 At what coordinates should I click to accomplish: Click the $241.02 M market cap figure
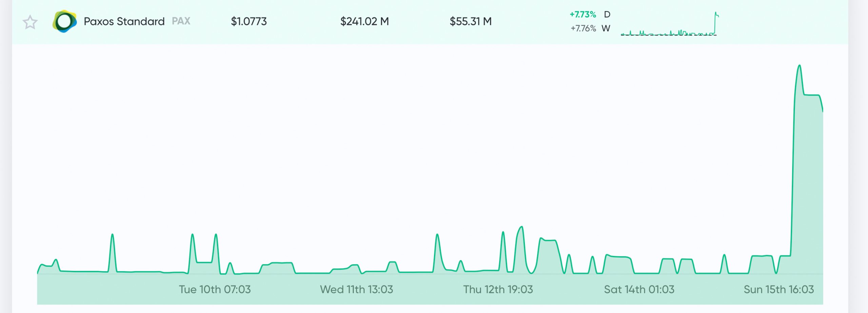(x=364, y=22)
